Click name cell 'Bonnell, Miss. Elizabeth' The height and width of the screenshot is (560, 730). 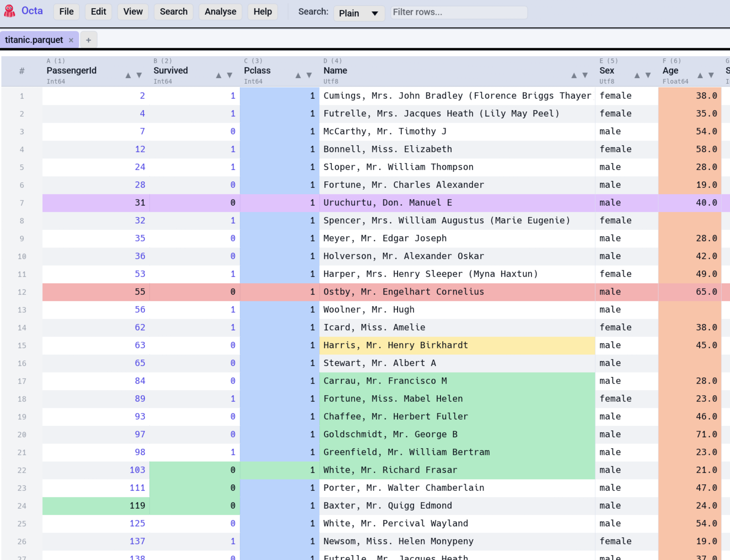457,149
